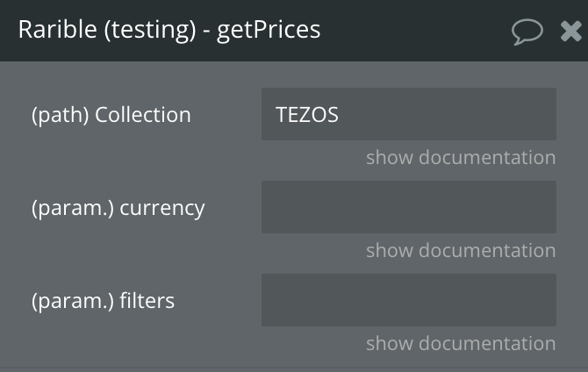The height and width of the screenshot is (372, 588).
Task: Open the comment speech bubble icon
Action: click(527, 32)
